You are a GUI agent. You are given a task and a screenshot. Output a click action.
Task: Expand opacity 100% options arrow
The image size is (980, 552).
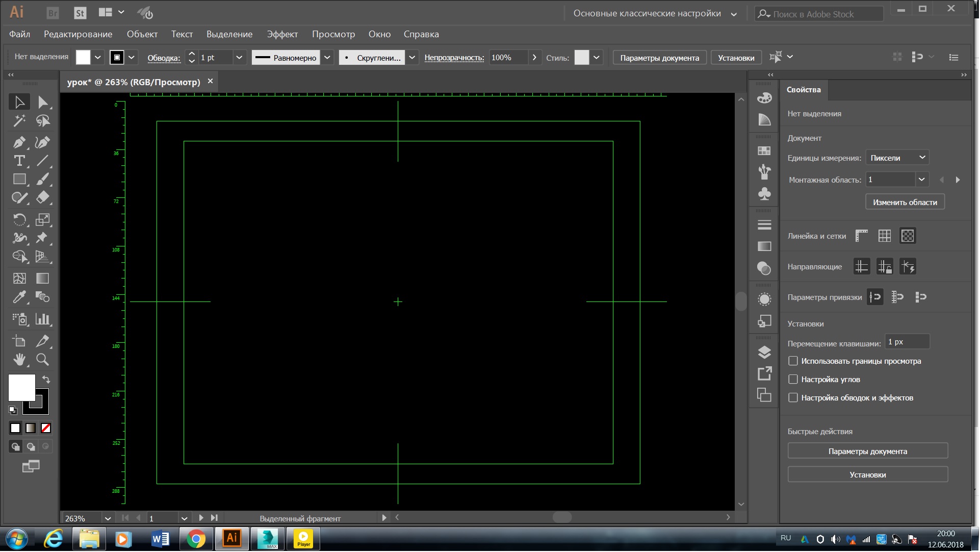coord(534,58)
